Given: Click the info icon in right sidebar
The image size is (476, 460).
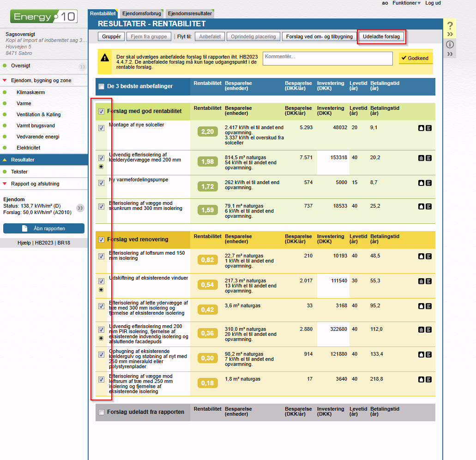Looking at the screenshot, I should click(450, 45).
